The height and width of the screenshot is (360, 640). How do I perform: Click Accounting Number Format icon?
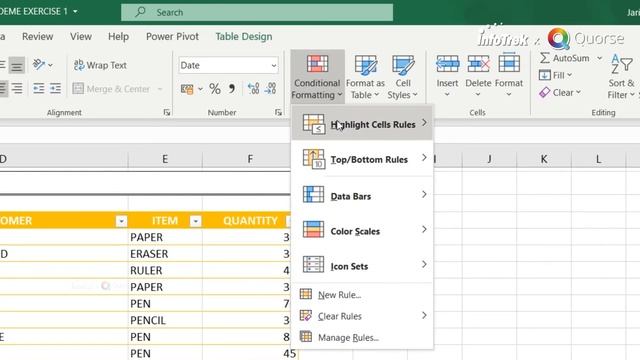[187, 89]
